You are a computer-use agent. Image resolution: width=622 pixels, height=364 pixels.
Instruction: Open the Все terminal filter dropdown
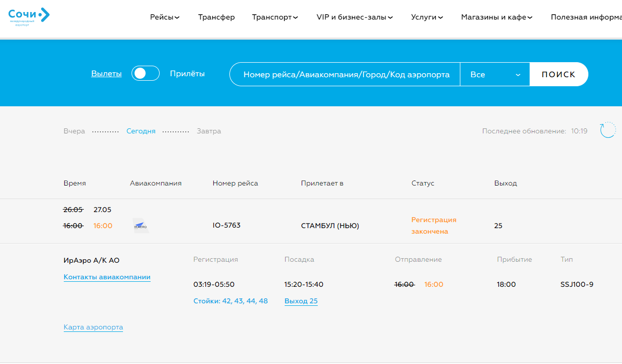[494, 74]
